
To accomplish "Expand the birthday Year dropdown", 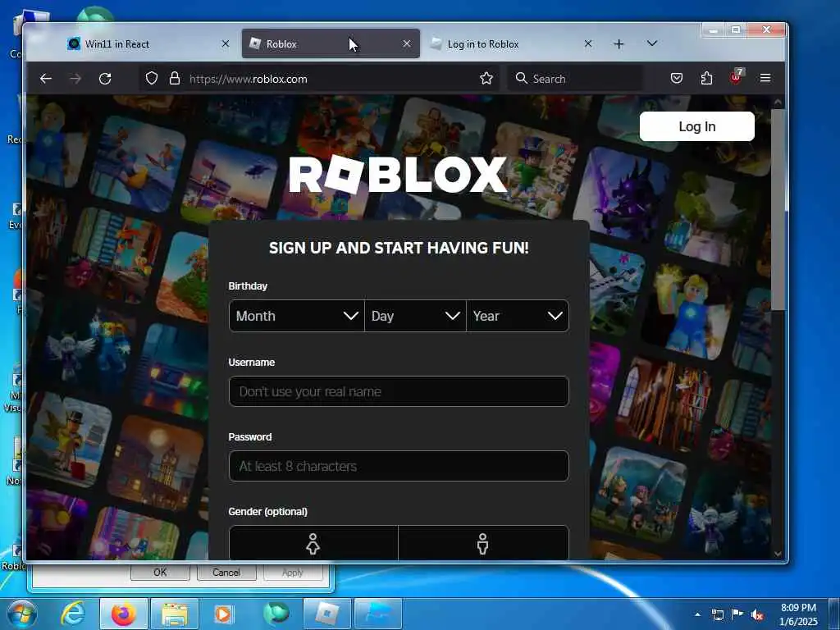I will click(x=518, y=316).
